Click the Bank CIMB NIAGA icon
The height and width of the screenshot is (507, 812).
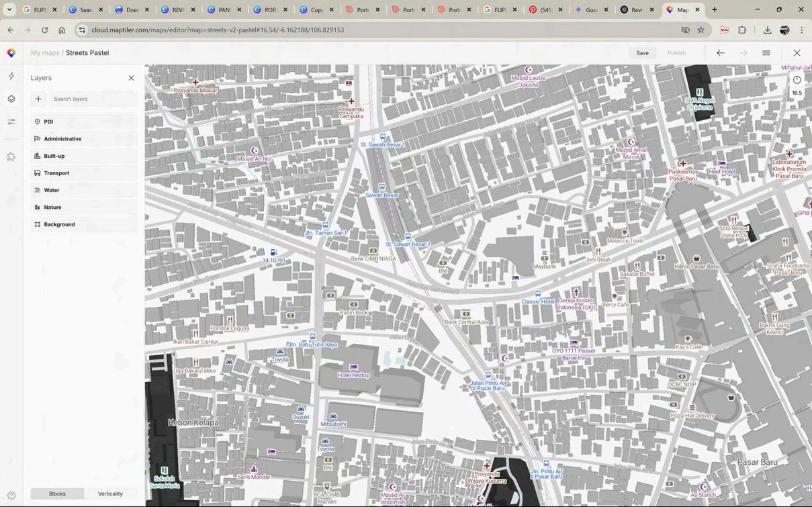tap(373, 251)
